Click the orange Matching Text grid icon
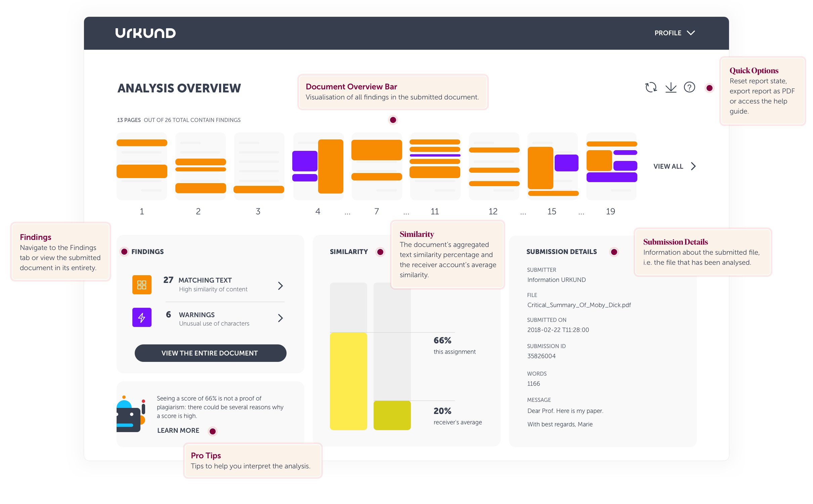Image resolution: width=813 pixels, height=504 pixels. pos(142,285)
